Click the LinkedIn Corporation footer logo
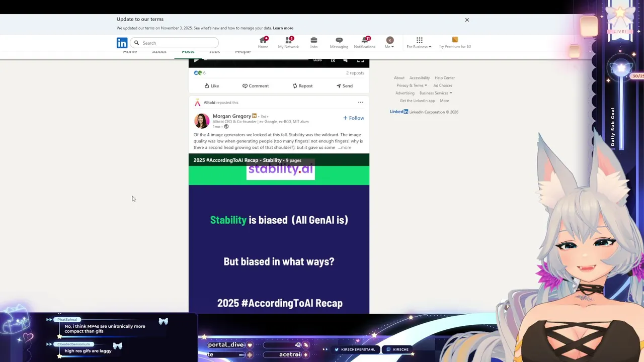This screenshot has width=644, height=362. pyautogui.click(x=399, y=112)
